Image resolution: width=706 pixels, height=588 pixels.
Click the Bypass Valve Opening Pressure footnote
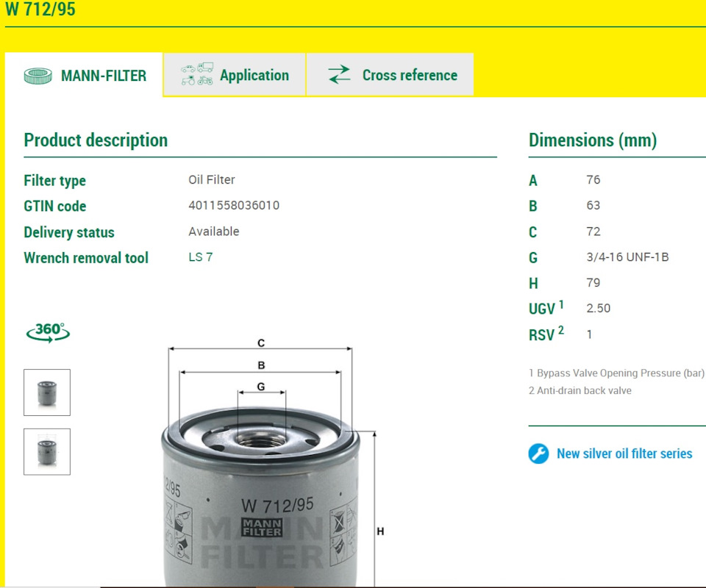(x=616, y=373)
